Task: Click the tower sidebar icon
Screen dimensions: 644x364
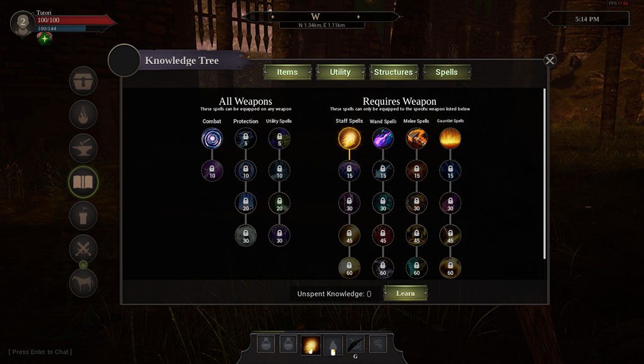Action: pyautogui.click(x=84, y=215)
